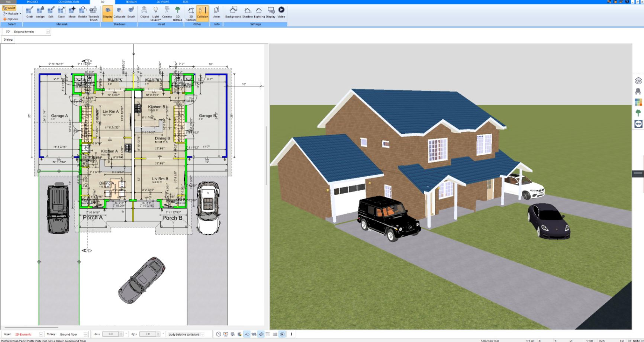Image resolution: width=644 pixels, height=342 pixels.
Task: Open the plants catalog in sidebar
Action: (x=638, y=113)
